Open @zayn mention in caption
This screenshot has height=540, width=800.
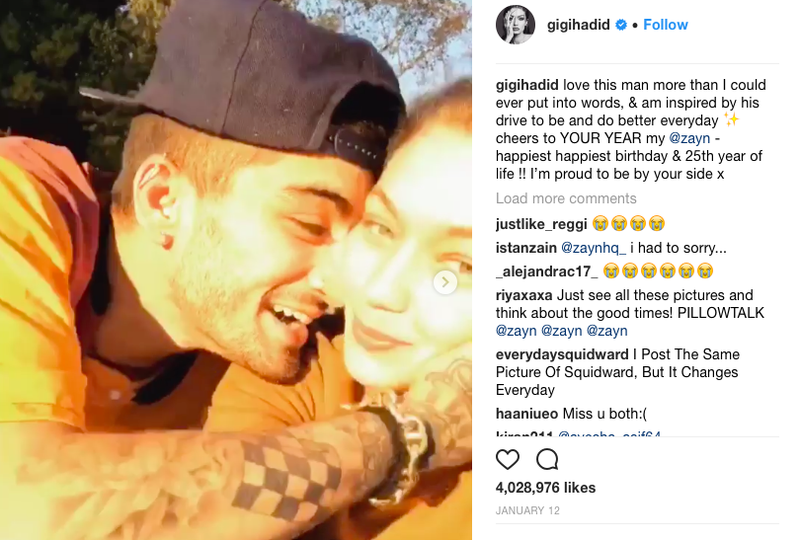(689, 138)
